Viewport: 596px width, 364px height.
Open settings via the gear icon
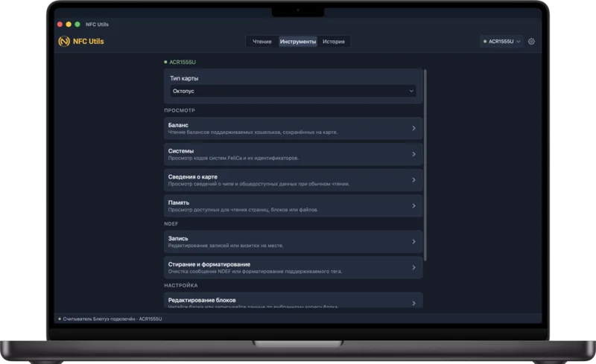point(531,42)
